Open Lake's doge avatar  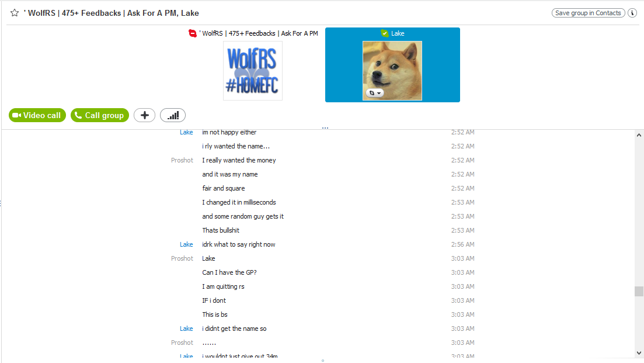(392, 71)
